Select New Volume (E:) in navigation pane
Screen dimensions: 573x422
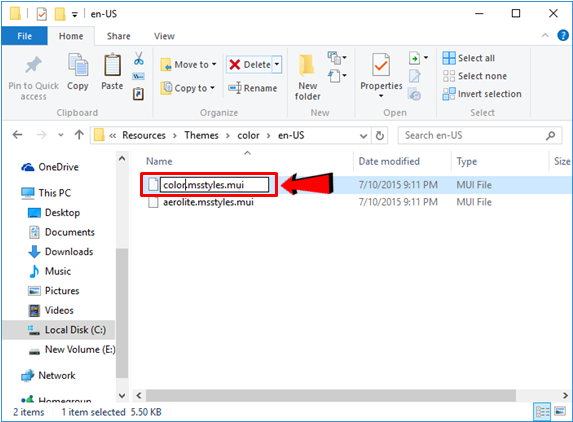click(72, 350)
